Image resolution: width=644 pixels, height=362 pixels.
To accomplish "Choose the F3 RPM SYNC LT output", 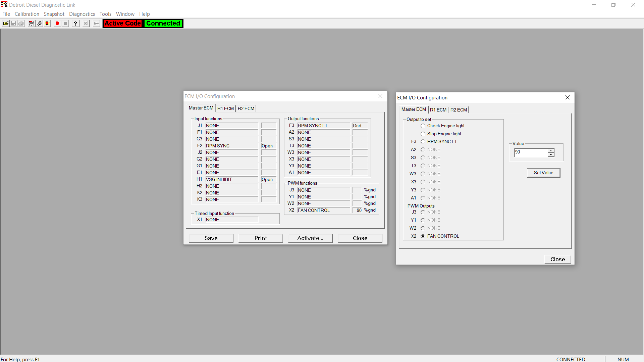I will pyautogui.click(x=423, y=142).
